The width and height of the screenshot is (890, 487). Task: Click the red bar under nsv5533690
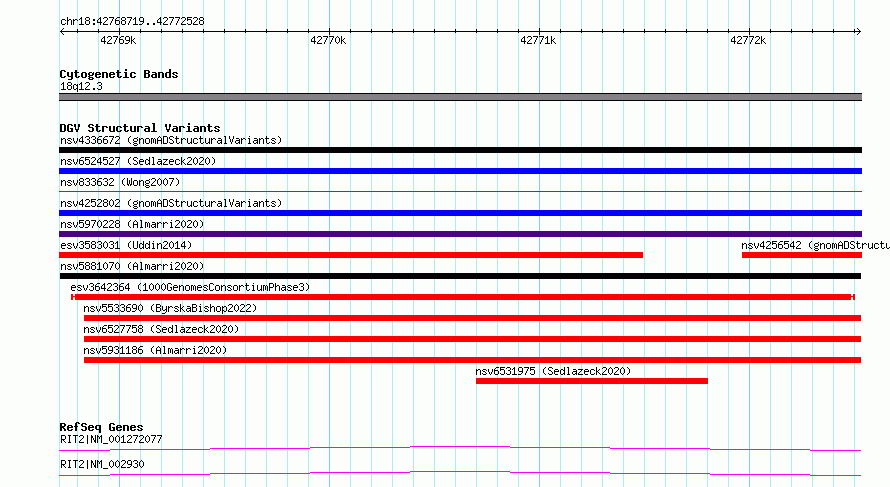pyautogui.click(x=472, y=318)
